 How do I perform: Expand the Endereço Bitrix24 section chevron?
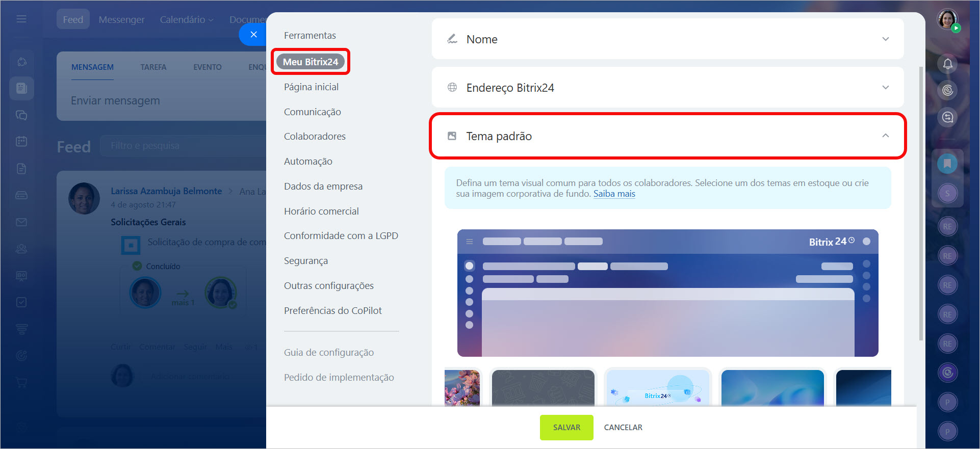pos(886,87)
